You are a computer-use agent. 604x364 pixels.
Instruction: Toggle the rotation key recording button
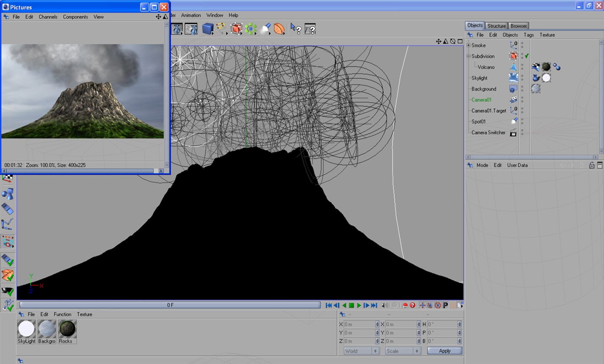(438, 305)
